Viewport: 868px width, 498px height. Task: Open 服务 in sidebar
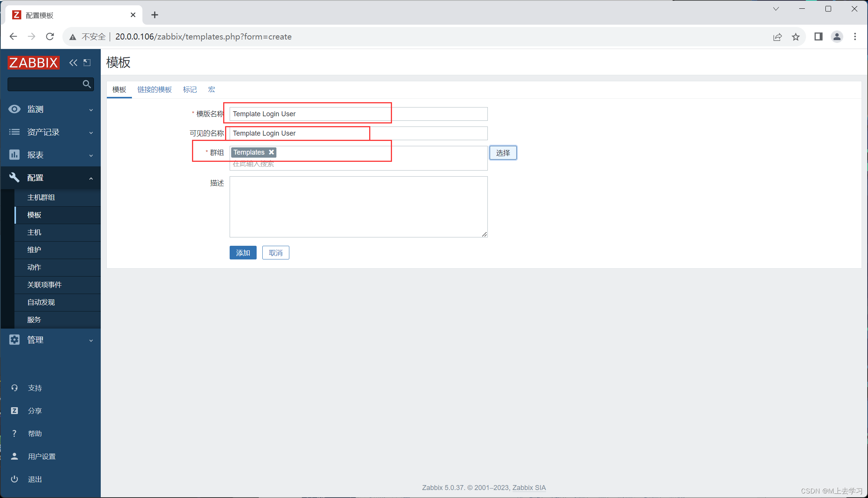tap(58, 320)
